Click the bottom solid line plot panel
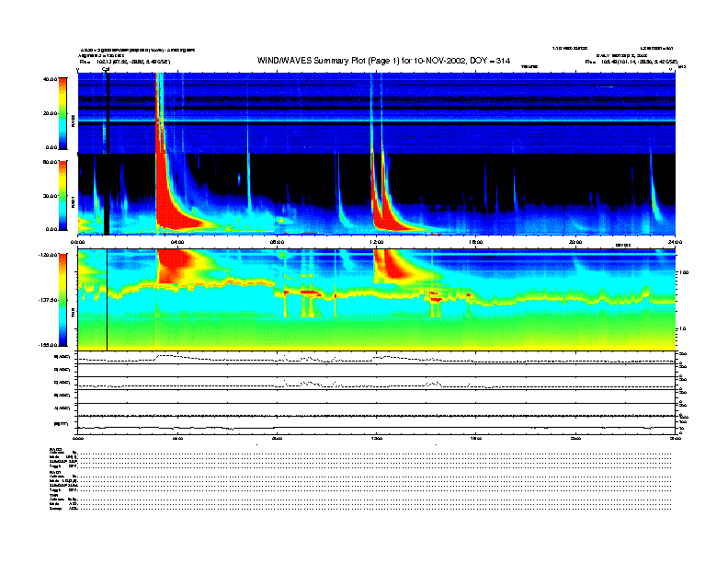The height and width of the screenshot is (563, 728). [377, 428]
